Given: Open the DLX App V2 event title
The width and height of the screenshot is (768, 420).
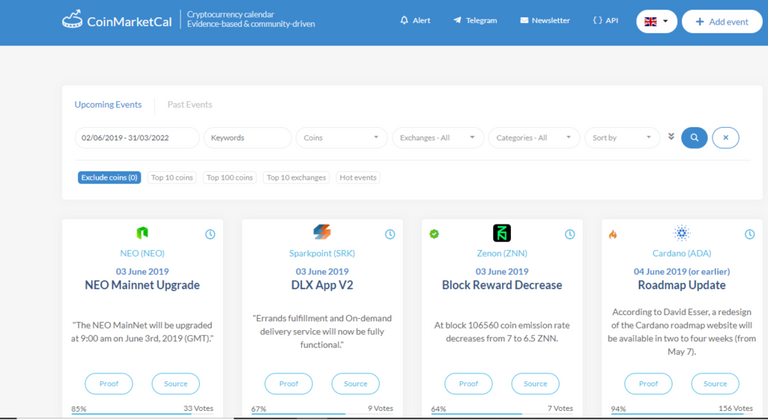Looking at the screenshot, I should click(x=322, y=285).
